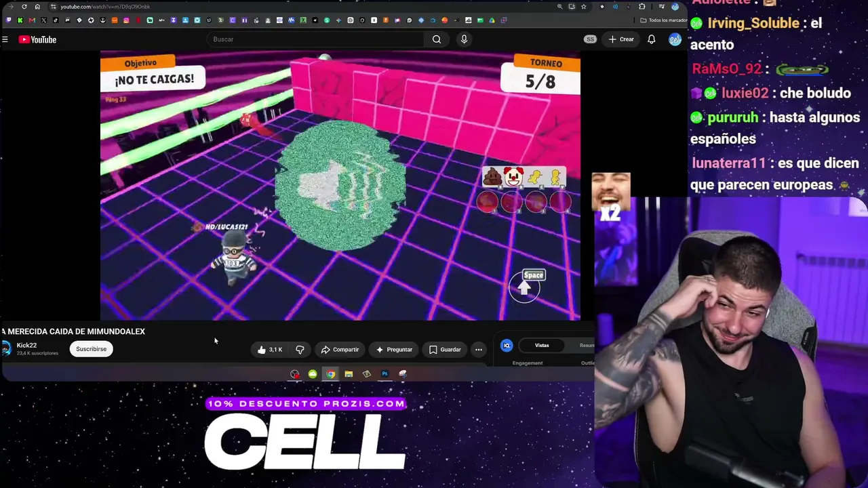This screenshot has height=488, width=868.
Task: Open Chrome from the taskbar
Action: point(330,373)
